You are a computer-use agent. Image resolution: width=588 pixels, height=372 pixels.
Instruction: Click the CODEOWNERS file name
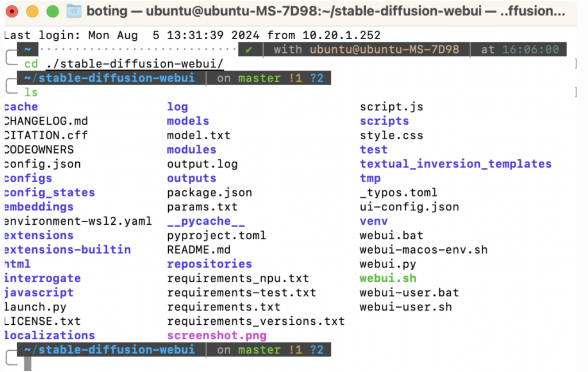click(38, 149)
